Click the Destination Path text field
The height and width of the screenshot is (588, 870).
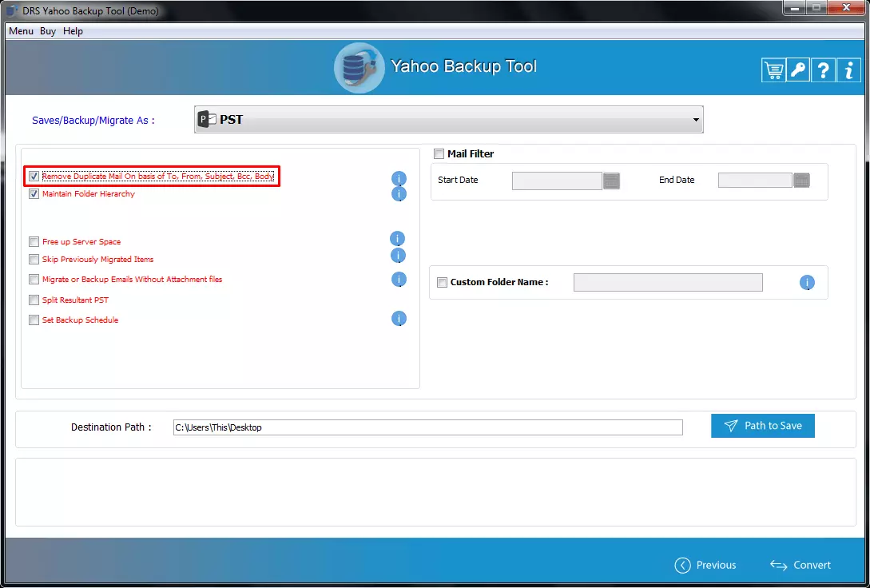click(x=427, y=427)
